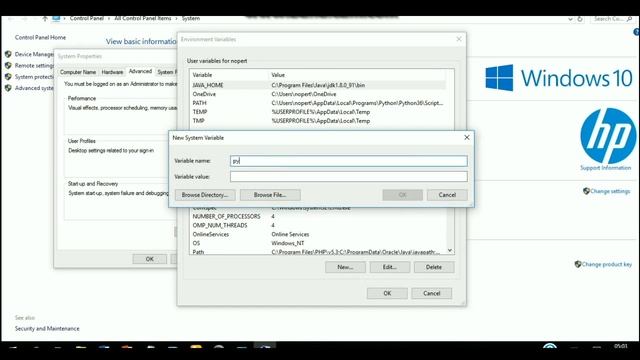
Task: Click System breadcrumb item
Action: pos(191,18)
